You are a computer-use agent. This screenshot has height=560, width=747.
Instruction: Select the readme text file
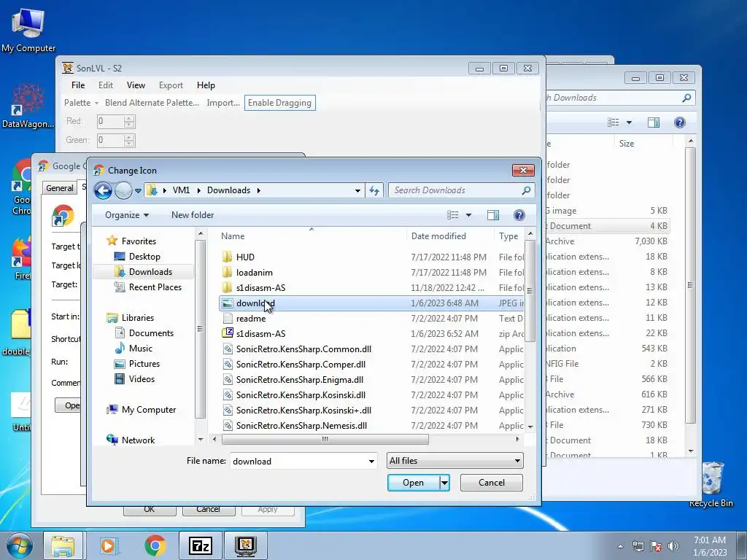pos(371,319)
